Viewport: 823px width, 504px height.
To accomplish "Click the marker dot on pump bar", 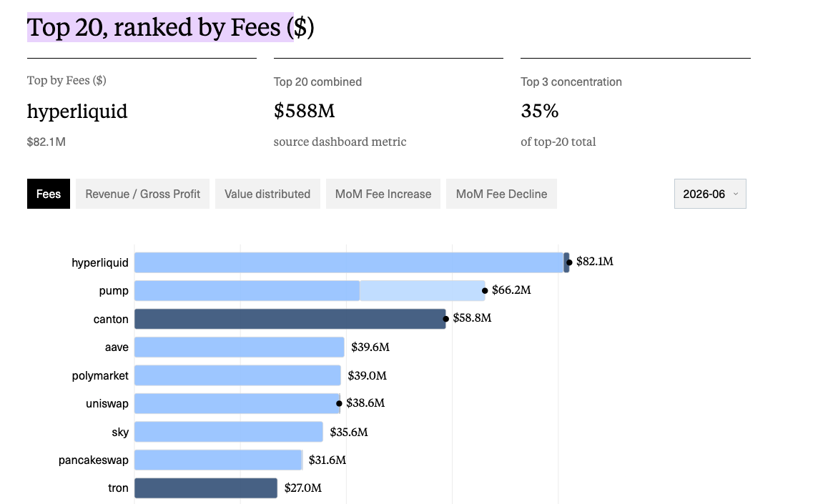I will click(x=485, y=290).
